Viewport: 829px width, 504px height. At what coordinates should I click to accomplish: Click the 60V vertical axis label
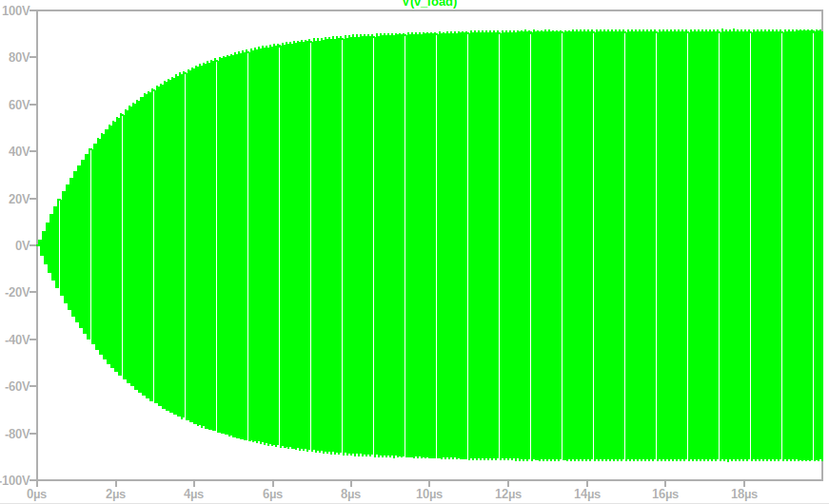click(x=20, y=105)
